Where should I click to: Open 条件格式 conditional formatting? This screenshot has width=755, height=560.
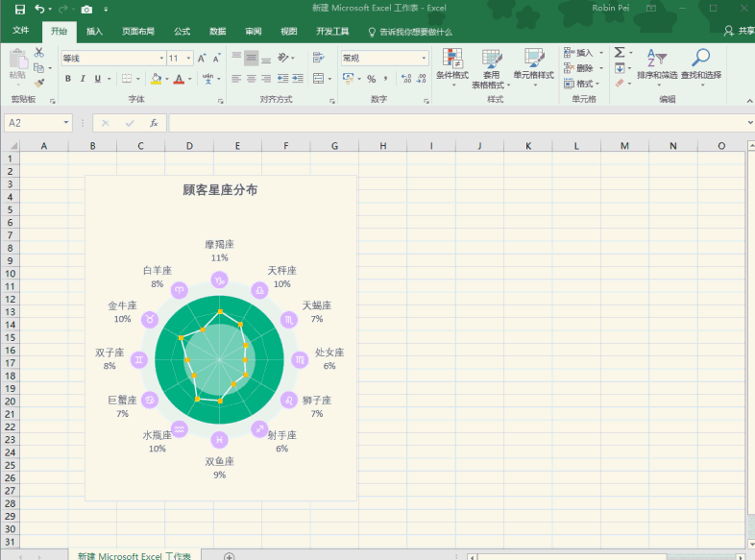(452, 68)
